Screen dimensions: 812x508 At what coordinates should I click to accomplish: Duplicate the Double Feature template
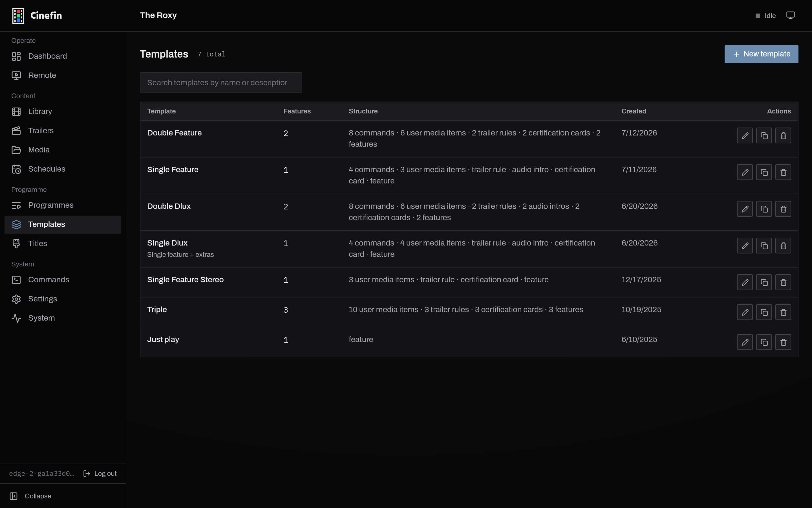(764, 135)
